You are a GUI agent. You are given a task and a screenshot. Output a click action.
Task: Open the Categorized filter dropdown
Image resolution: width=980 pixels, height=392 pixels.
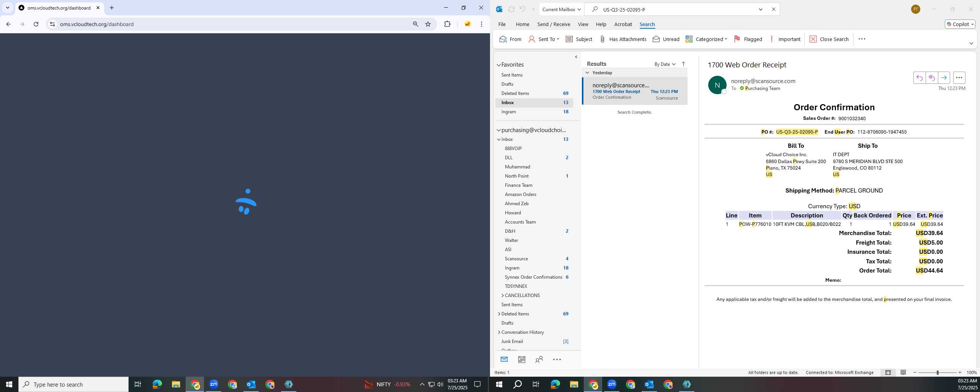click(706, 39)
